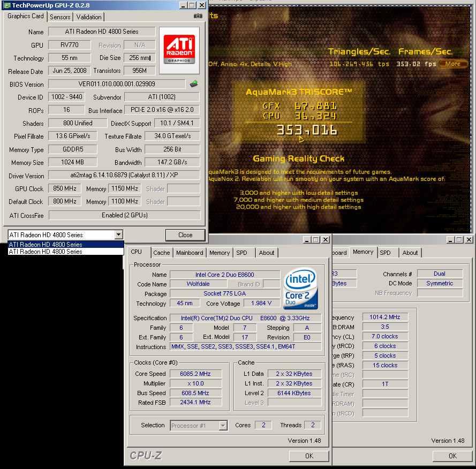Click the Core Voltage 1.984 V value
476x469 pixels.
tap(261, 303)
